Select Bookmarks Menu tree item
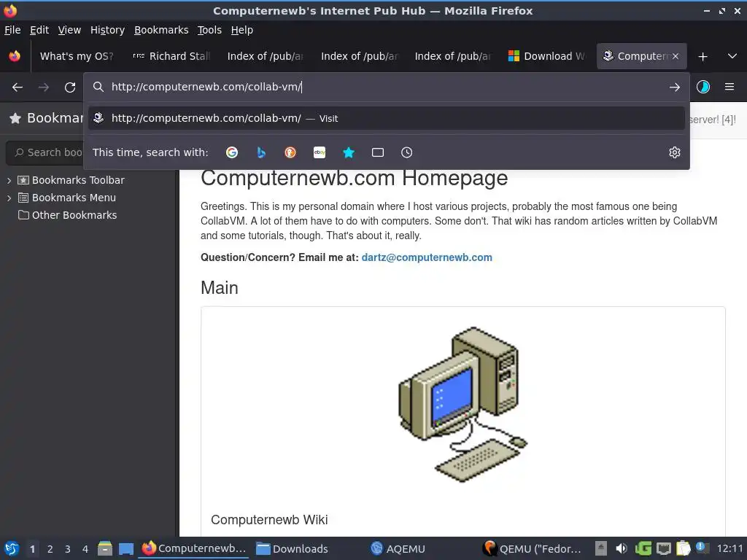747x560 pixels. tap(66, 198)
